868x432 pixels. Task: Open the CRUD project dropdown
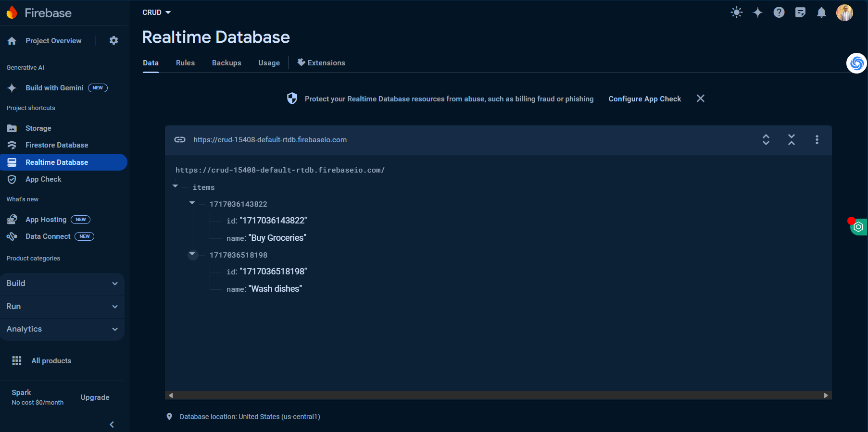click(x=157, y=12)
